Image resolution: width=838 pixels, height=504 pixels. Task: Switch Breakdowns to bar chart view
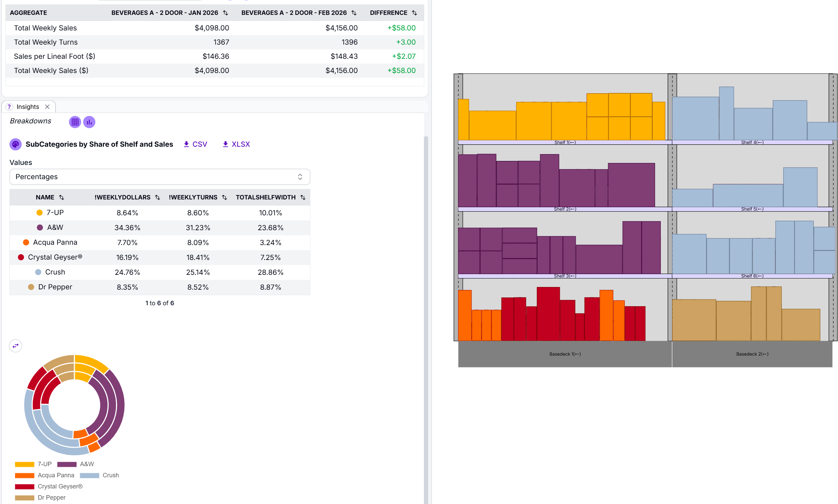point(89,122)
